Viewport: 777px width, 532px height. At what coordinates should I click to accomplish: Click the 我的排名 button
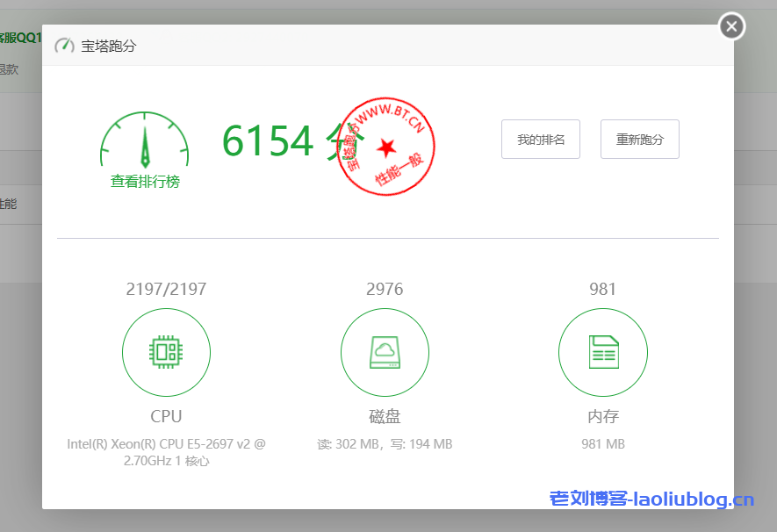541,139
